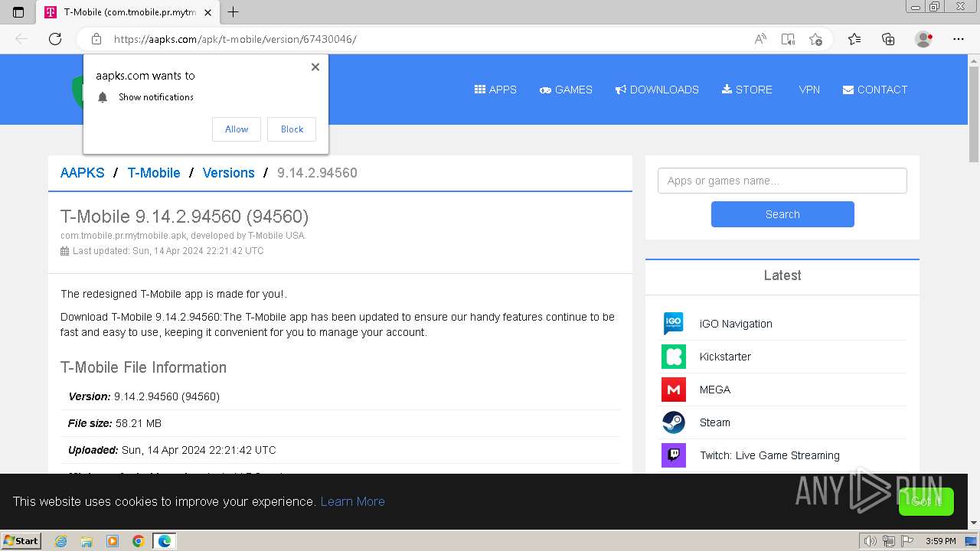
Task: Click the Action Center flag tray icon
Action: click(x=907, y=541)
